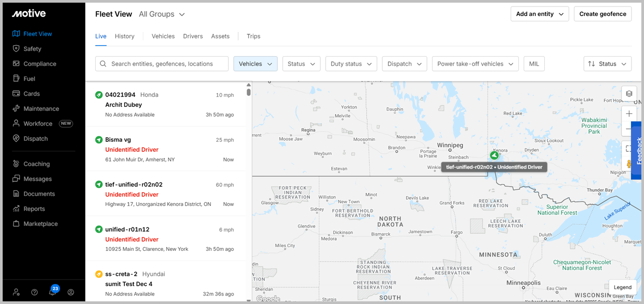The width and height of the screenshot is (644, 304).
Task: Open Fuel pump icon in sidebar
Action: 16,79
